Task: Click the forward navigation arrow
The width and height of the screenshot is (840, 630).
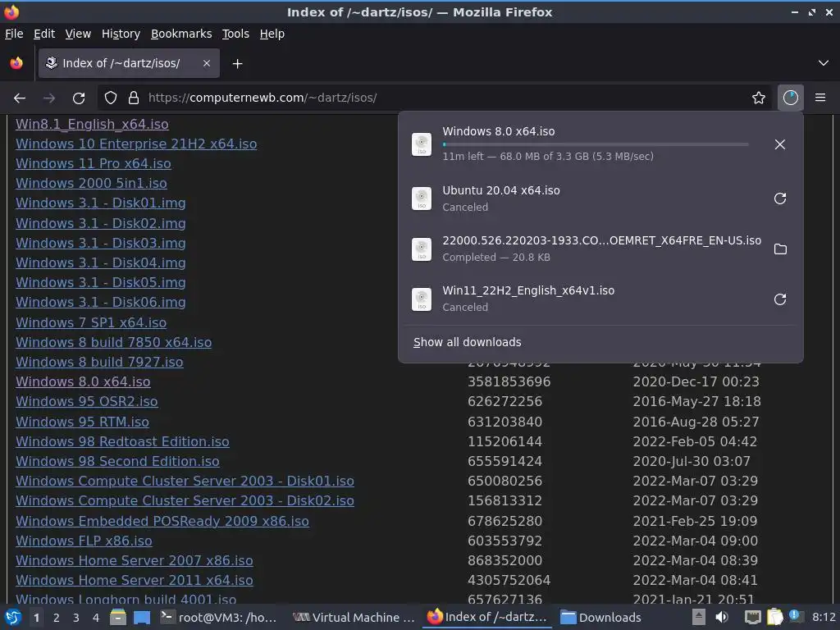Action: (49, 98)
